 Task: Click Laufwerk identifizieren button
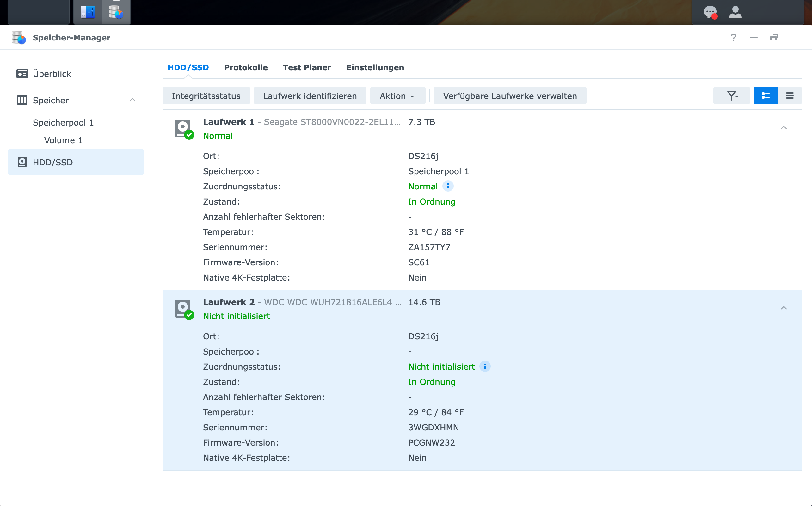(x=310, y=96)
